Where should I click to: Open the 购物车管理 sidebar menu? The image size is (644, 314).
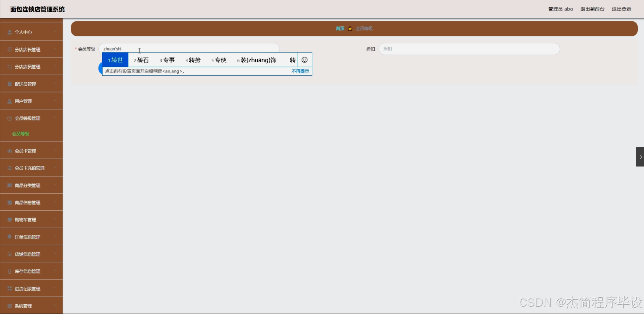point(31,220)
